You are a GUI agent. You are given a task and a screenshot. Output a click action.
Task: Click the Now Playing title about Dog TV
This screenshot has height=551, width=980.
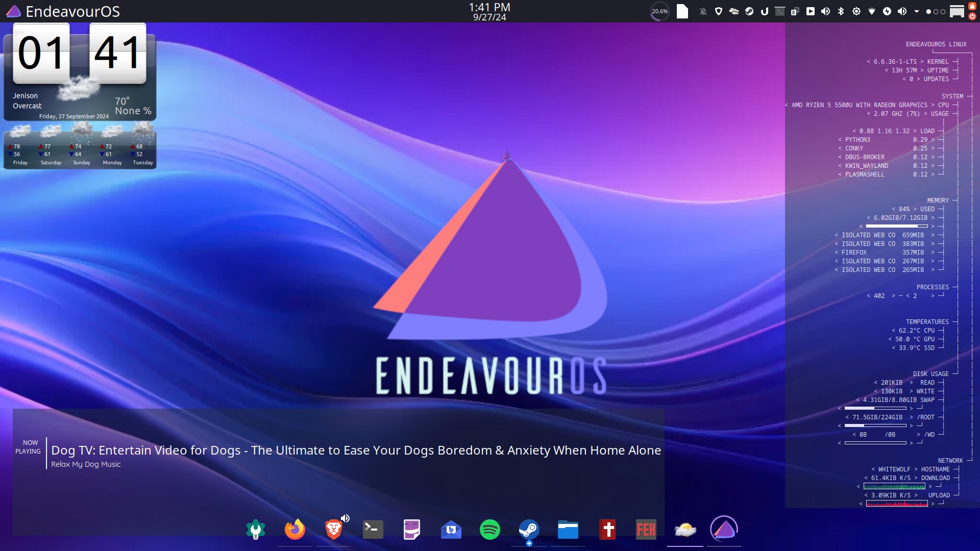pyautogui.click(x=356, y=450)
